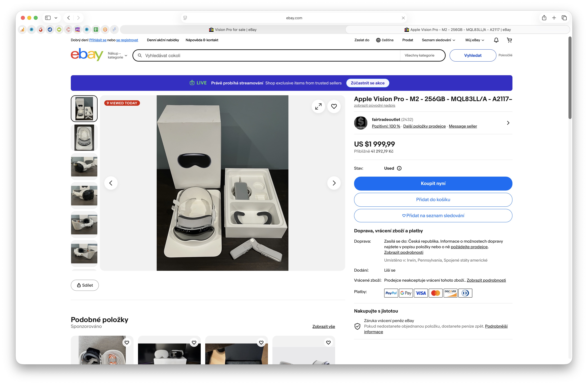Click the Message seller link
Screen dimensions: 588x385
coord(463,126)
